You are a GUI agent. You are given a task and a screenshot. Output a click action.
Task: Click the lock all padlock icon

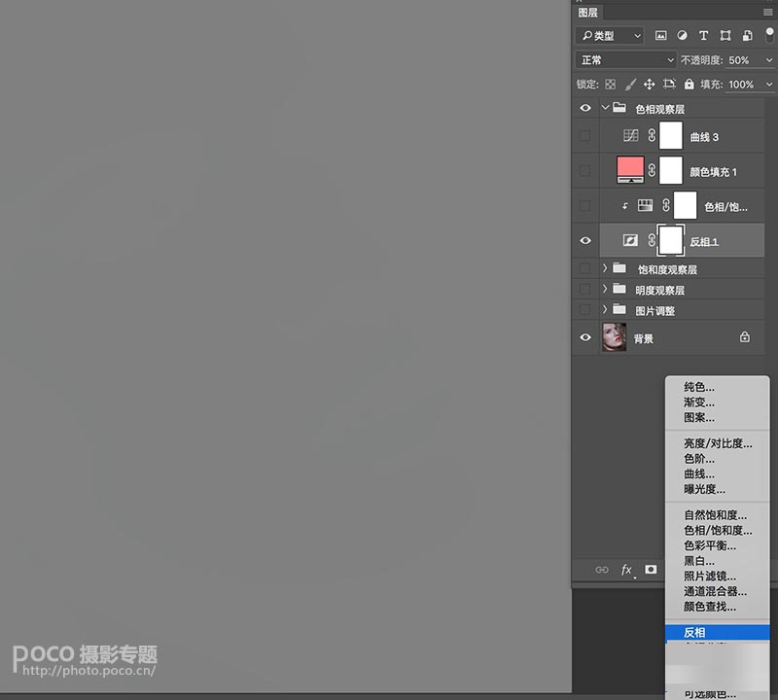[x=689, y=85]
